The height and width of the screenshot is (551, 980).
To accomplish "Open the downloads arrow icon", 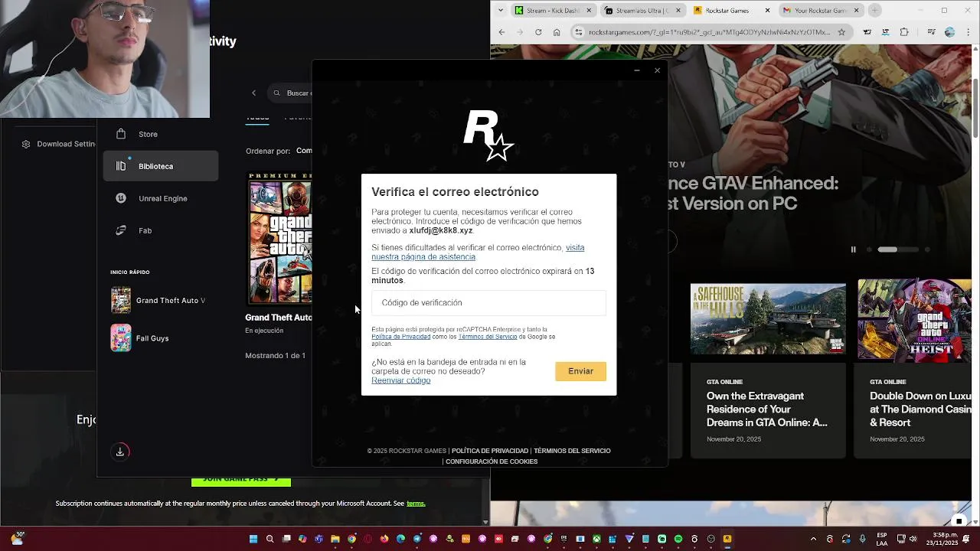I will [120, 452].
